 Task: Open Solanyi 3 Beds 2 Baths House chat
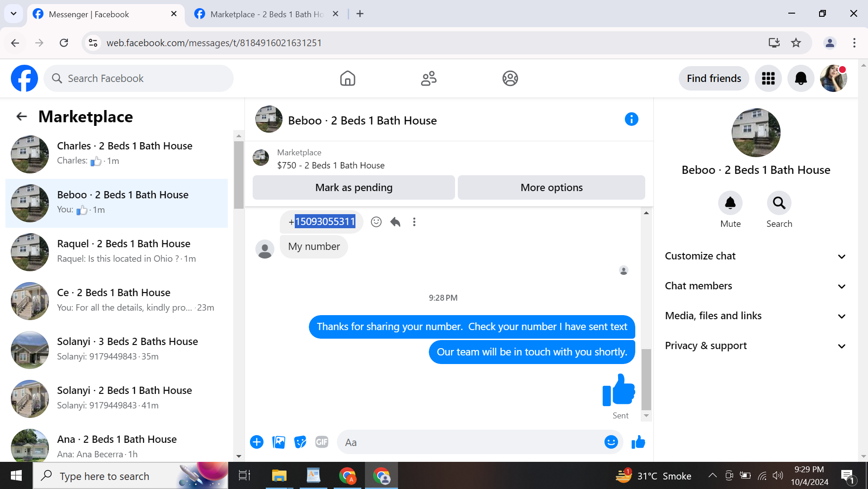tap(117, 350)
